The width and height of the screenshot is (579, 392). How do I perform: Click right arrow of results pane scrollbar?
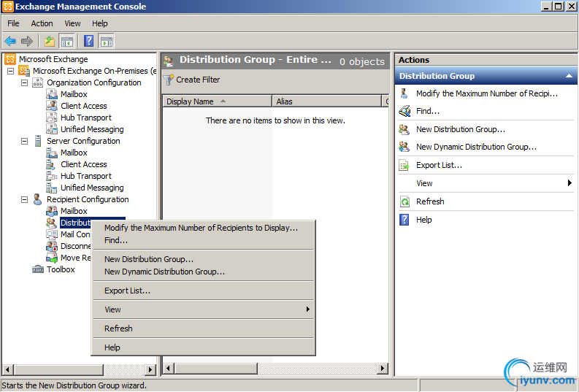(x=383, y=368)
